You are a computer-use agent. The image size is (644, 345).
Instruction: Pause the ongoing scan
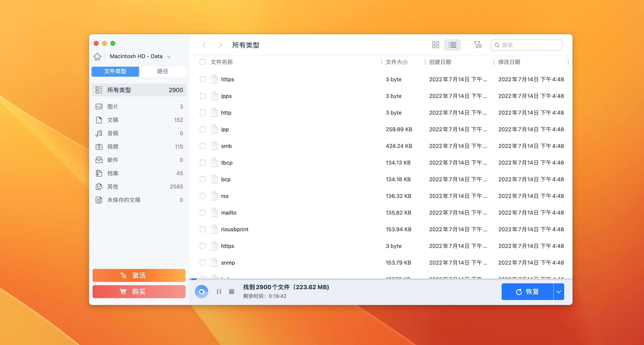pos(219,291)
